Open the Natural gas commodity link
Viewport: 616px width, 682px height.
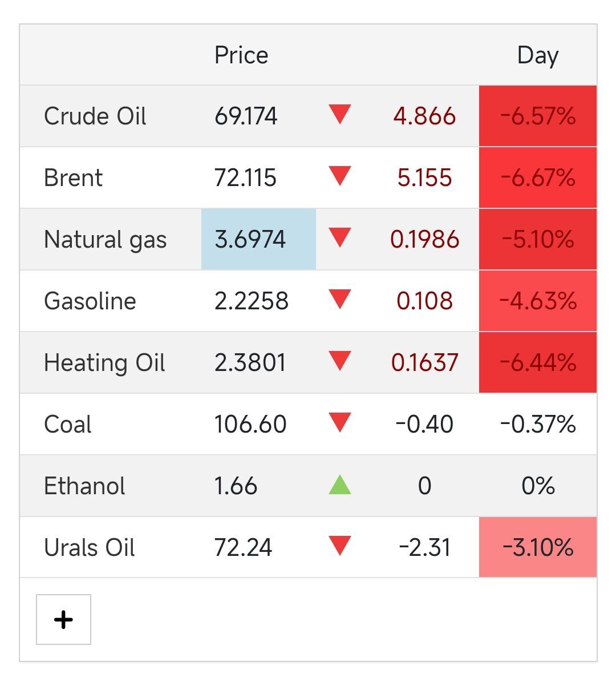pyautogui.click(x=106, y=240)
